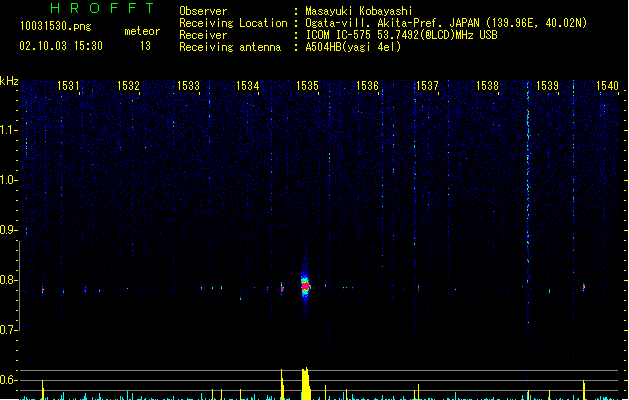Click the Observer field label

(203, 11)
